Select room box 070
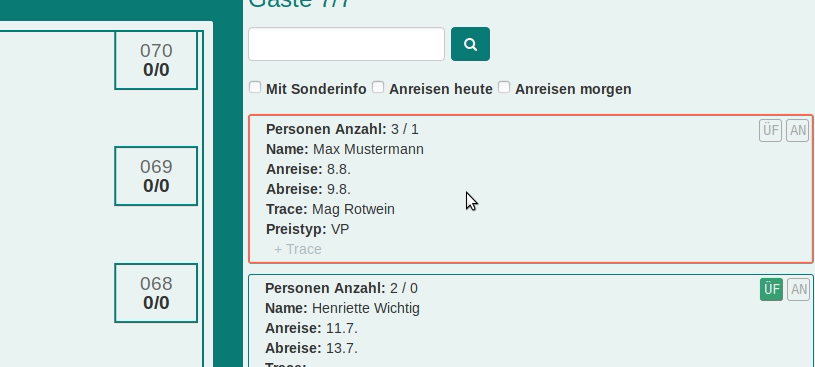 (156, 60)
